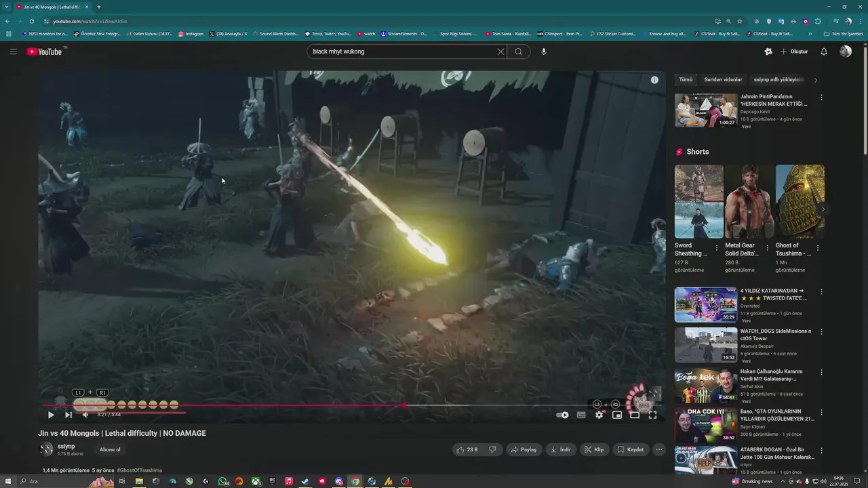Open options for Metal Gear Solid short
868x488 pixels.
(x=767, y=248)
